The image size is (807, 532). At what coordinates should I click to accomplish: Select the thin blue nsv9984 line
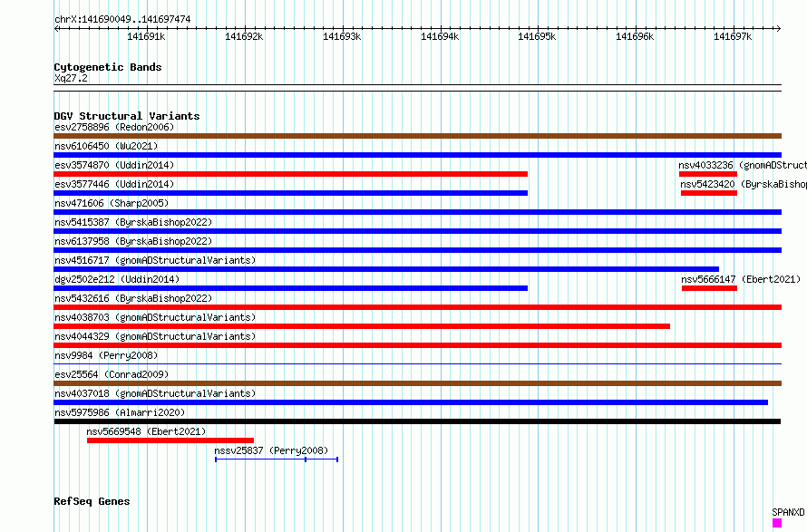(417, 363)
